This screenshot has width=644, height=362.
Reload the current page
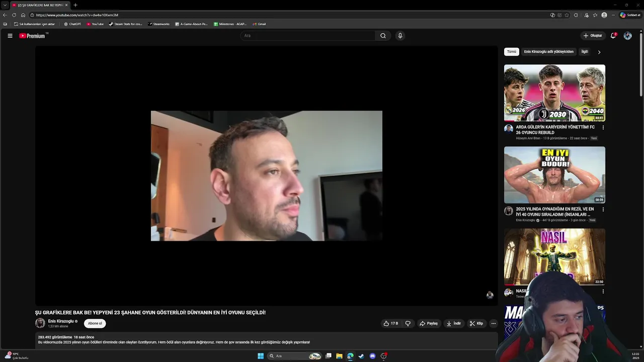point(14,15)
